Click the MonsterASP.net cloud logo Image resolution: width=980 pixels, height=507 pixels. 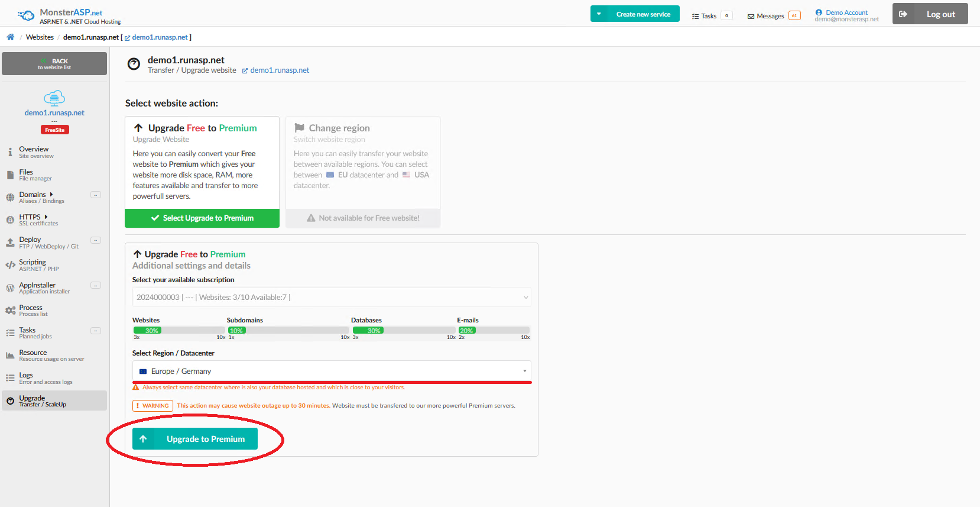click(x=26, y=15)
